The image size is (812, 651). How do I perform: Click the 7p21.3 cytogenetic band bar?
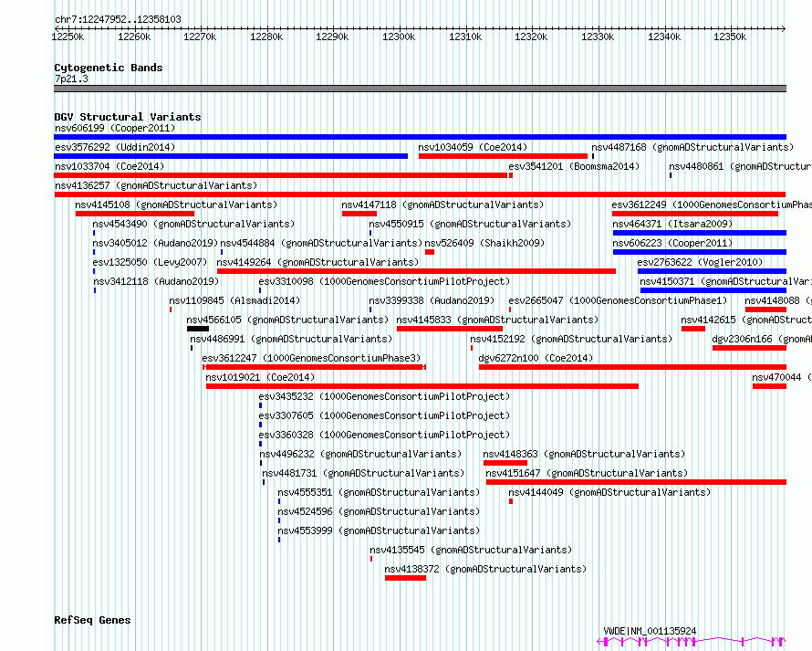point(420,89)
